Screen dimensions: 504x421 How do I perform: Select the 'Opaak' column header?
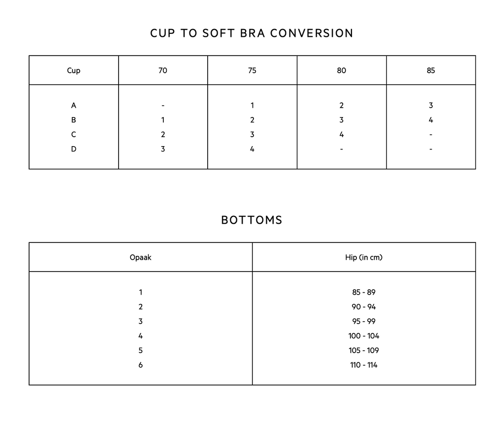click(x=141, y=257)
